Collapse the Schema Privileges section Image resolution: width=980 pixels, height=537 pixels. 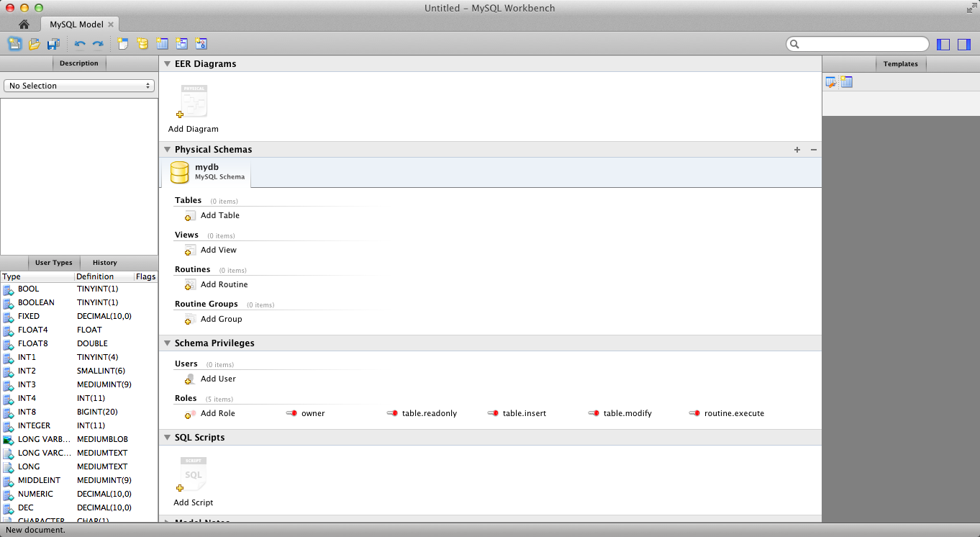tap(167, 343)
